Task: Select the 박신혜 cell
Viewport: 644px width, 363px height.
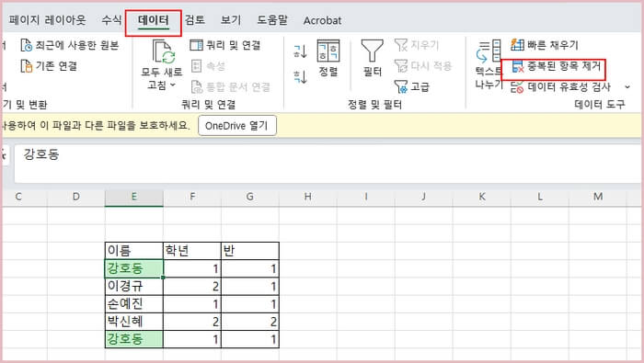Action: [x=134, y=321]
